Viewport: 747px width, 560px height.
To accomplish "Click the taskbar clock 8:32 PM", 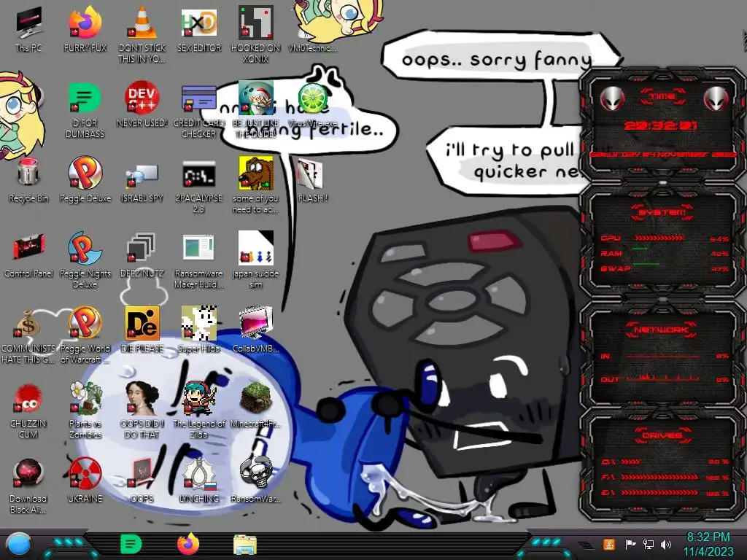I will (708, 537).
